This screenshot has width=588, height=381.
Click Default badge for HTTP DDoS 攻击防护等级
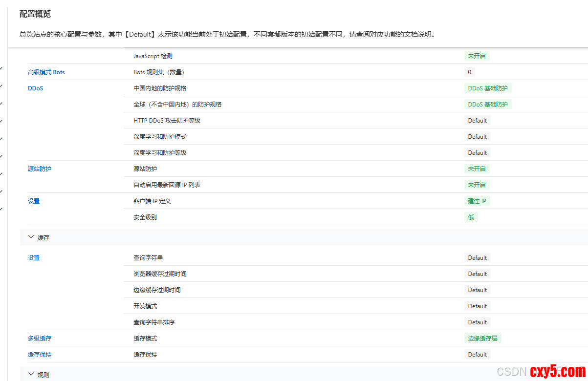(x=477, y=121)
